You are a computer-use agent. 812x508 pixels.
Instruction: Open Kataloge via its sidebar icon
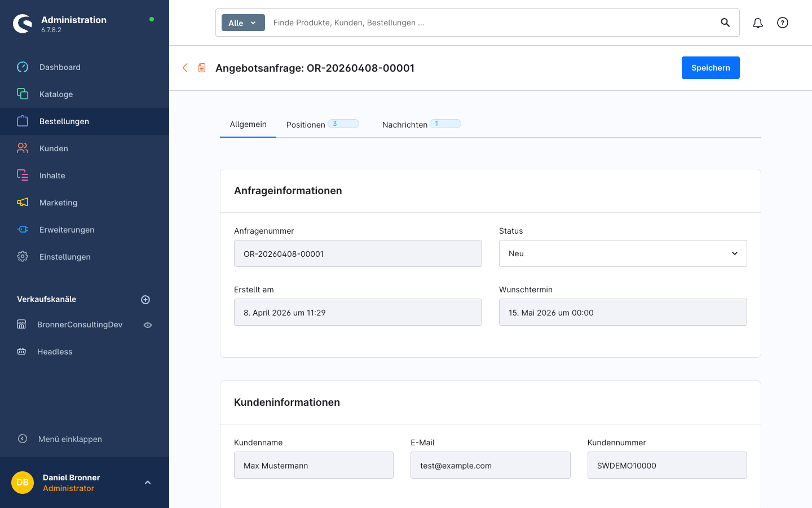coord(23,94)
